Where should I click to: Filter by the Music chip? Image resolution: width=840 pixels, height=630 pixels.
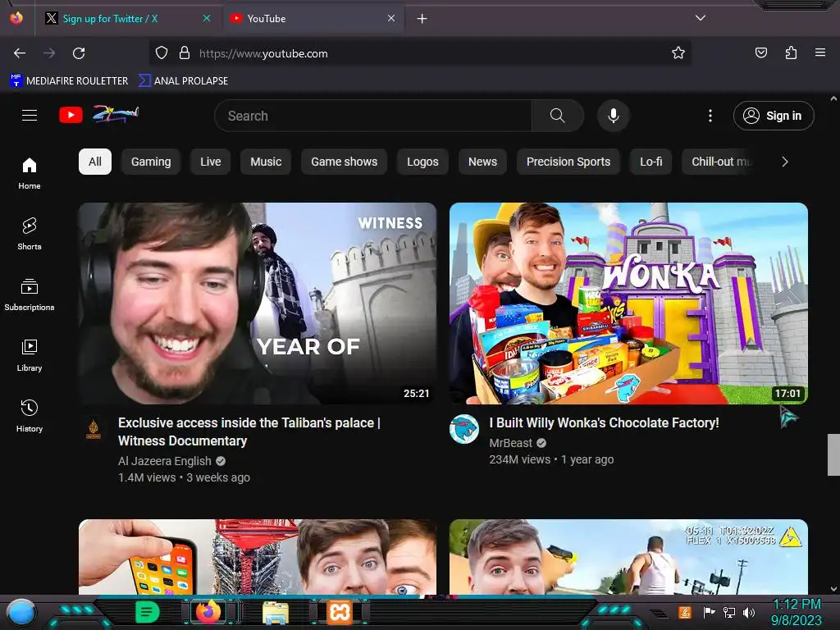pyautogui.click(x=266, y=162)
